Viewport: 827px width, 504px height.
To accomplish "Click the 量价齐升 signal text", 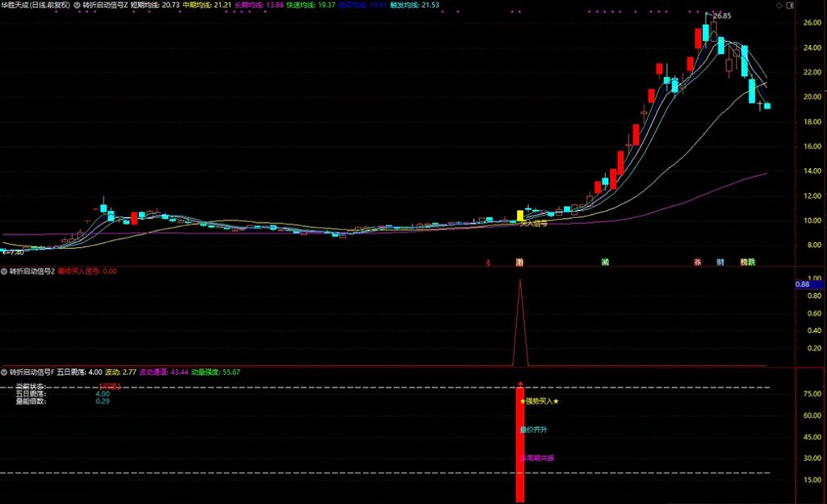I will (534, 430).
